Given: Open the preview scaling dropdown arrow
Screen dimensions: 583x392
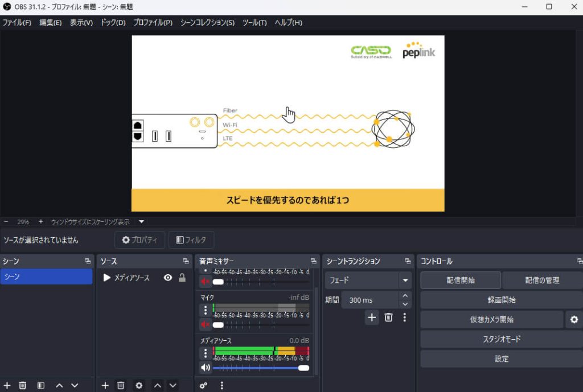Looking at the screenshot, I should [x=142, y=222].
